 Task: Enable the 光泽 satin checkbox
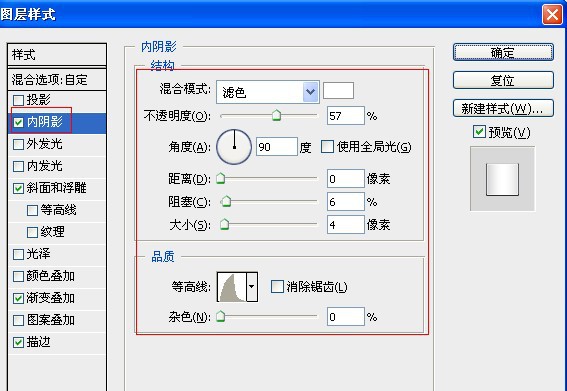tap(18, 254)
